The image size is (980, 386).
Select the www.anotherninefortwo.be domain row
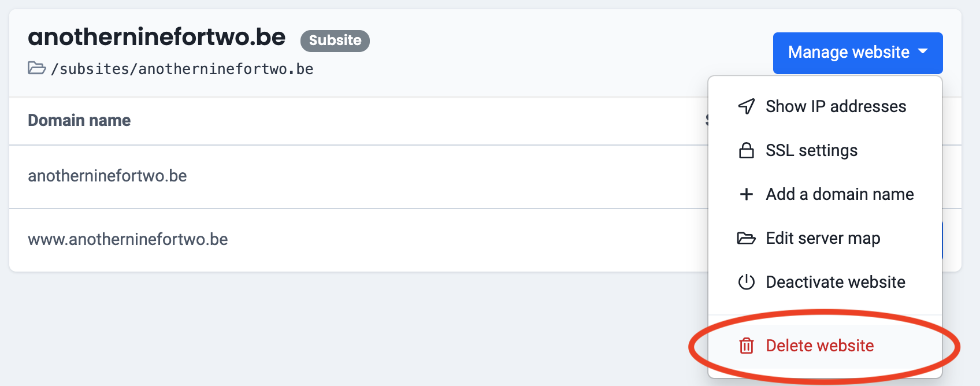[128, 239]
